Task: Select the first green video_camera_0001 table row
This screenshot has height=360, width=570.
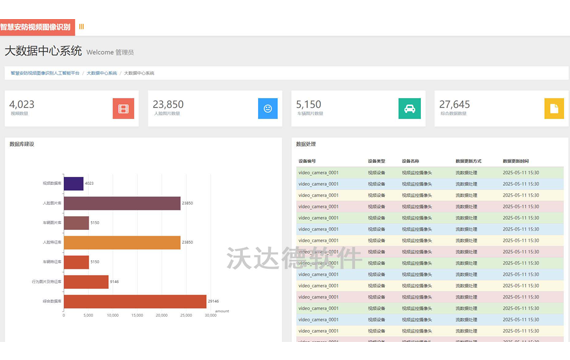Action: [430, 173]
